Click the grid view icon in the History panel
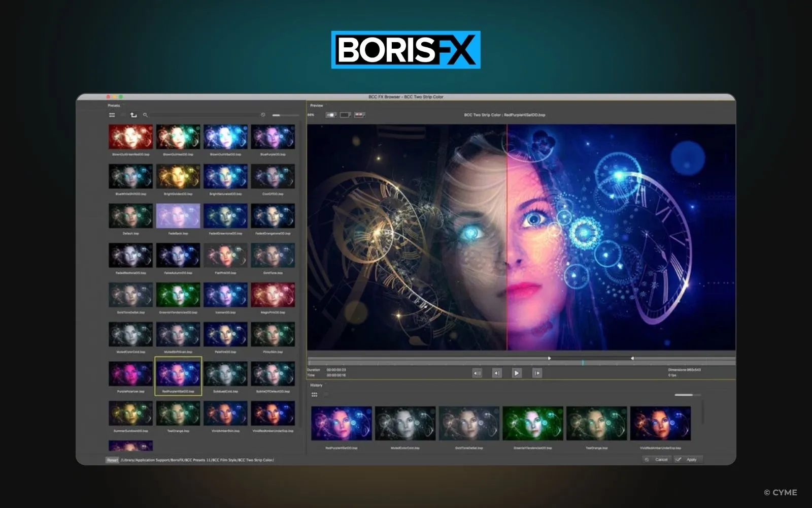 (315, 395)
